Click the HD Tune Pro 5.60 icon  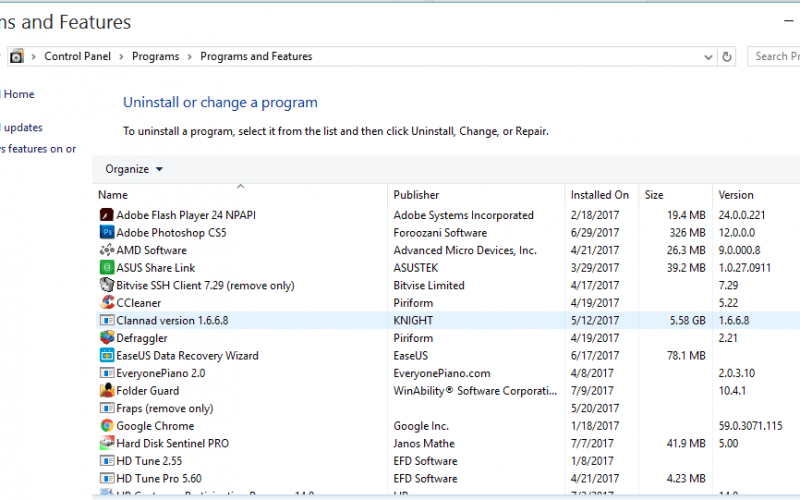coord(107,479)
